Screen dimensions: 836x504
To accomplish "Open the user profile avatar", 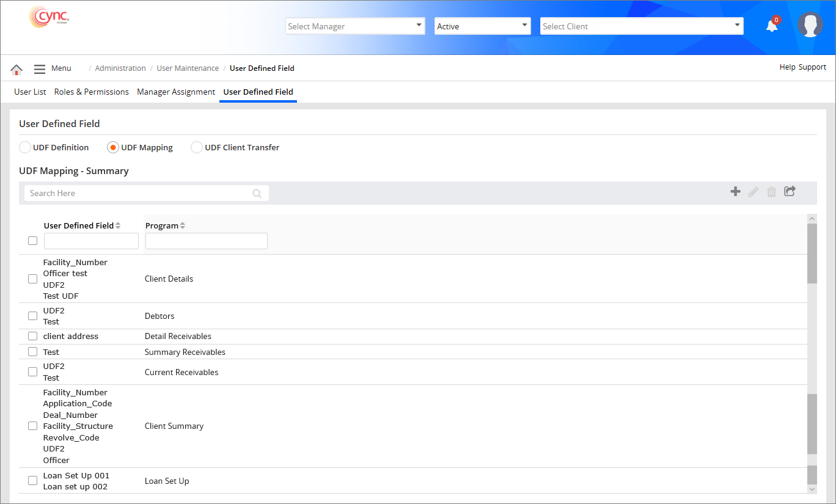I will pos(810,25).
